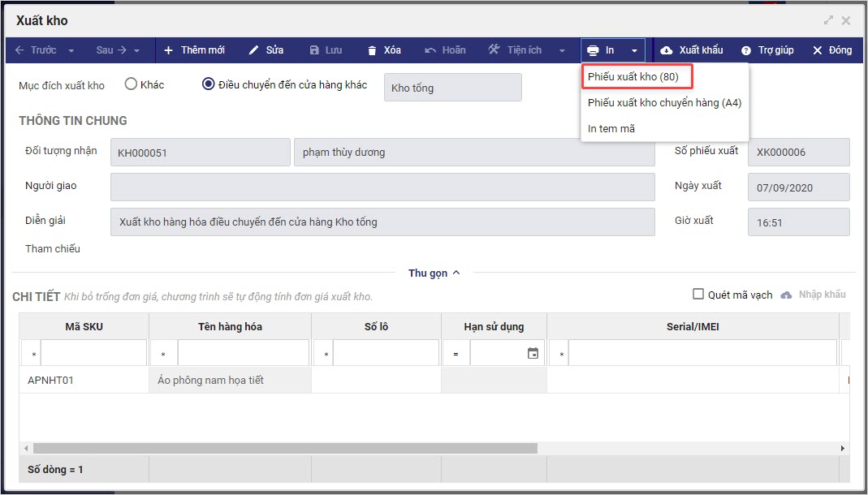The height and width of the screenshot is (495, 868).
Task: Click the Giờ xuất 16:51 field
Action: point(799,222)
